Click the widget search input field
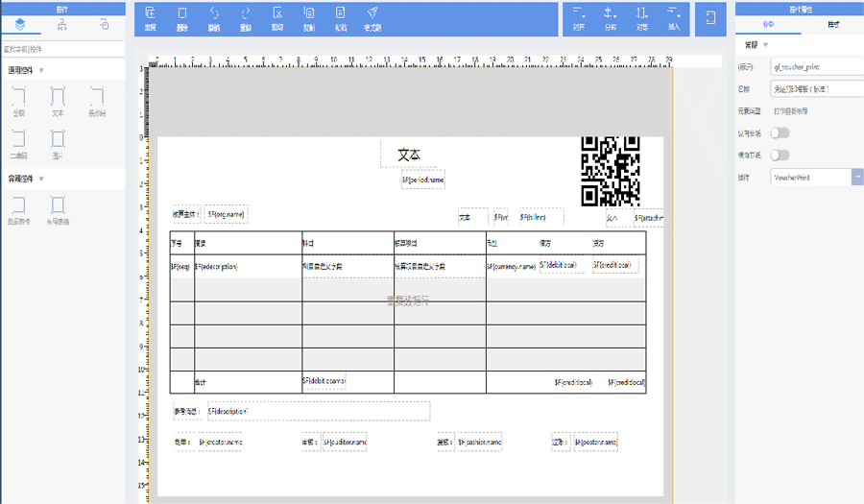864x504 pixels. 61,48
